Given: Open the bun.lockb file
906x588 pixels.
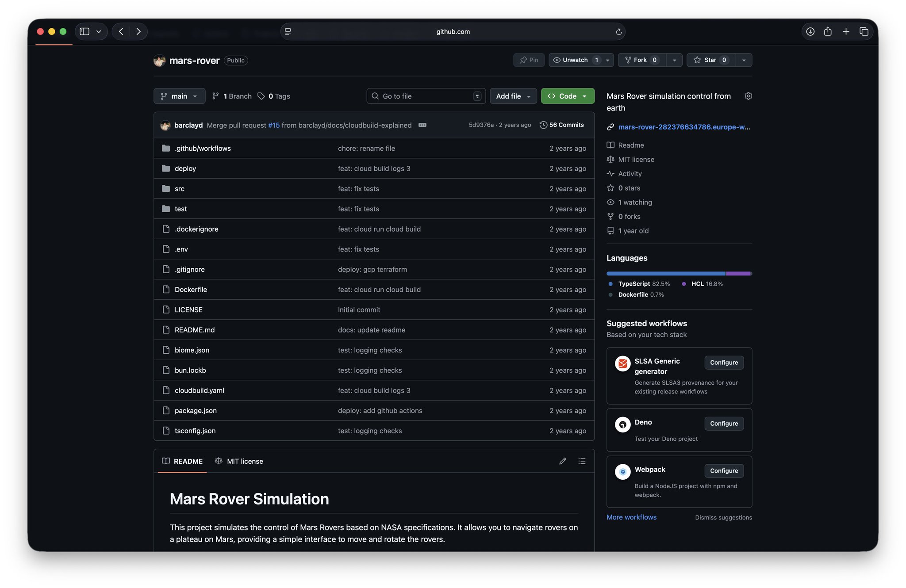Looking at the screenshot, I should point(190,370).
